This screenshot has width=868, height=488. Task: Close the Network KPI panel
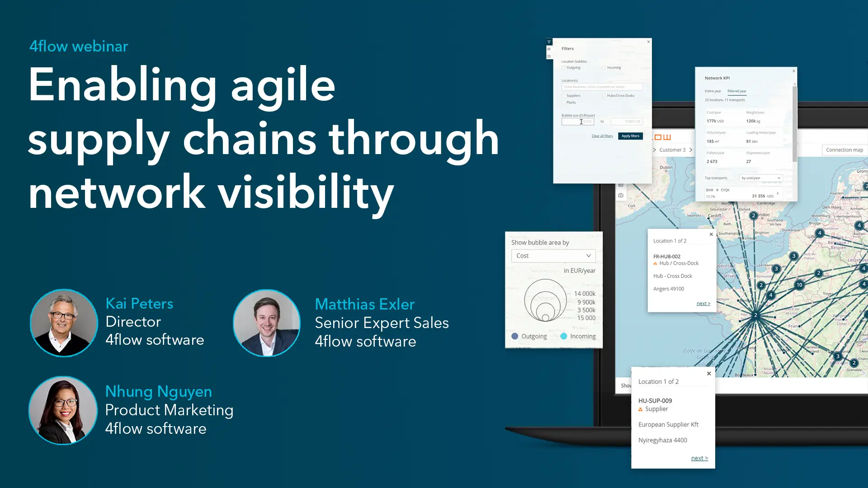click(x=793, y=71)
